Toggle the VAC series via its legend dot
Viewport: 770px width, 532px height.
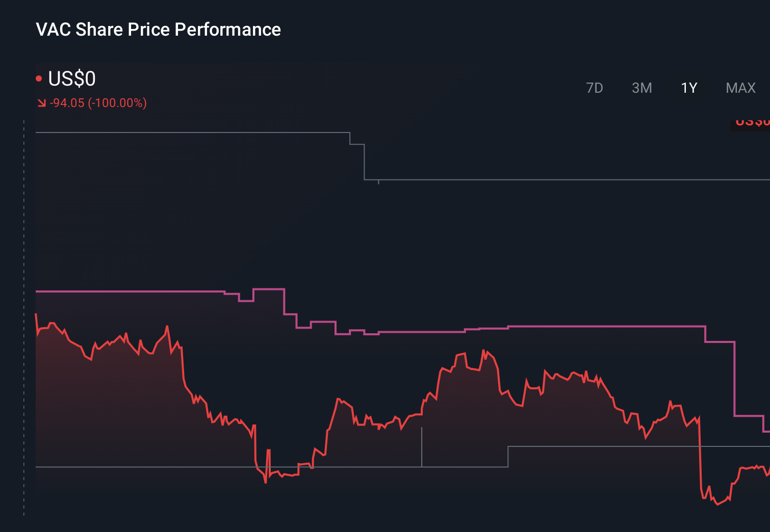coord(39,77)
